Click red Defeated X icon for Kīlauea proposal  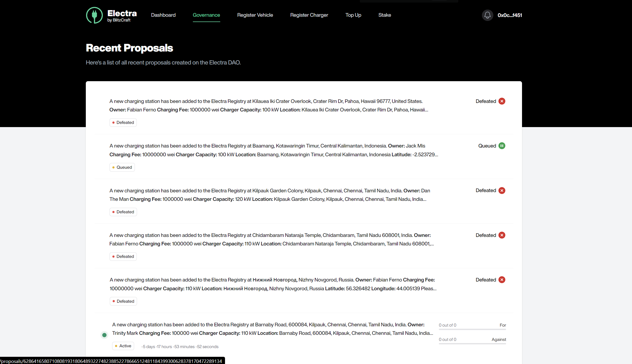(x=502, y=101)
